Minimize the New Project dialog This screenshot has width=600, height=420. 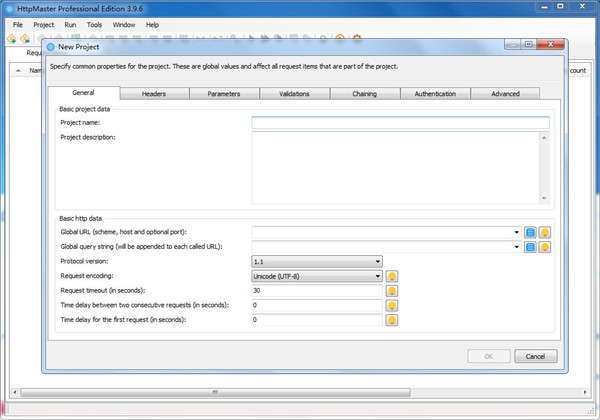pos(513,44)
